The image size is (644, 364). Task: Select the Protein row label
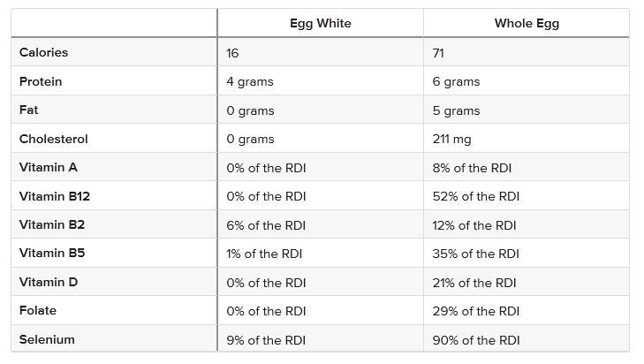41,81
